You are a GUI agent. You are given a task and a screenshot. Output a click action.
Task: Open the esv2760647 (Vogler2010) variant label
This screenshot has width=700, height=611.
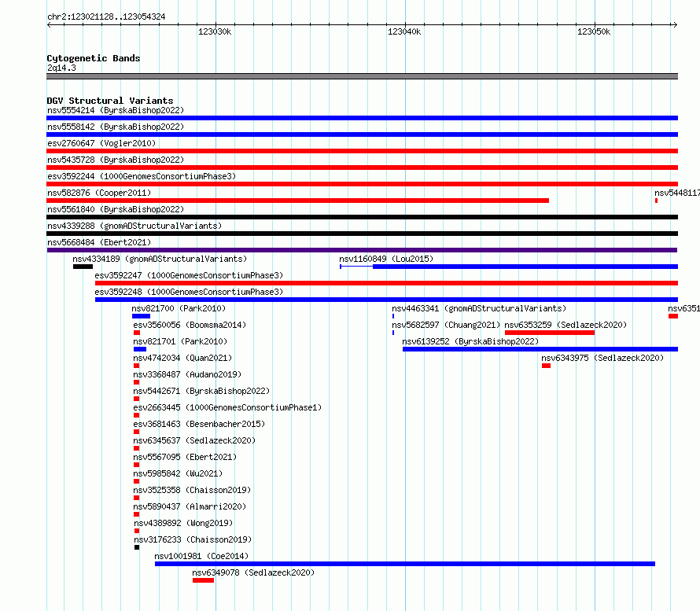pyautogui.click(x=101, y=143)
